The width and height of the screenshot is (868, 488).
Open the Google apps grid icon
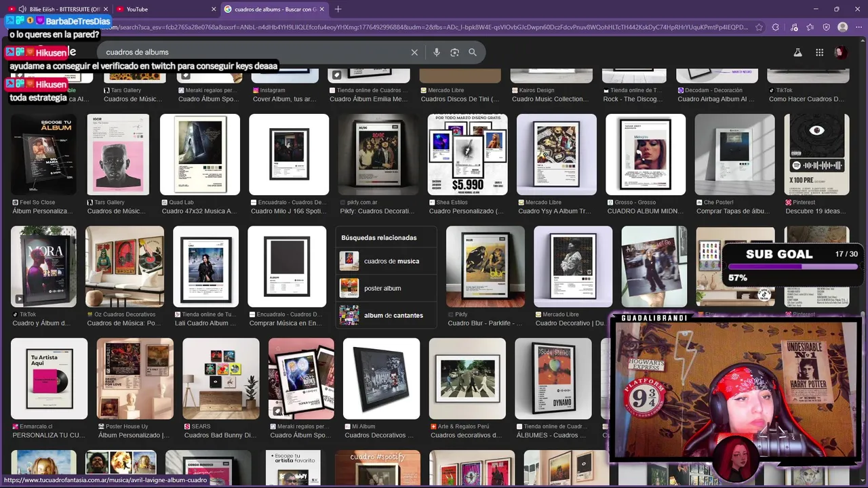click(819, 52)
